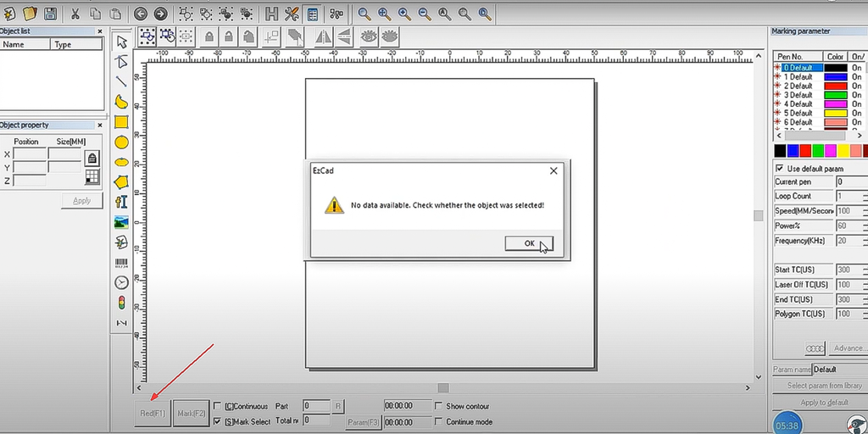Viewport: 868px width, 434px height.
Task: Close the EzCad warning dialog
Action: (x=554, y=171)
